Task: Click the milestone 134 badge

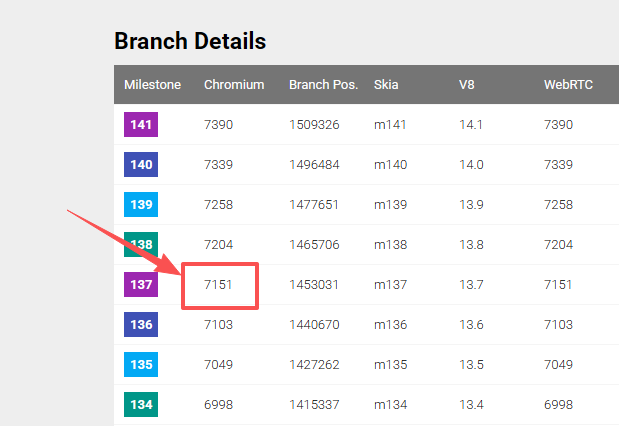Action: [x=141, y=404]
